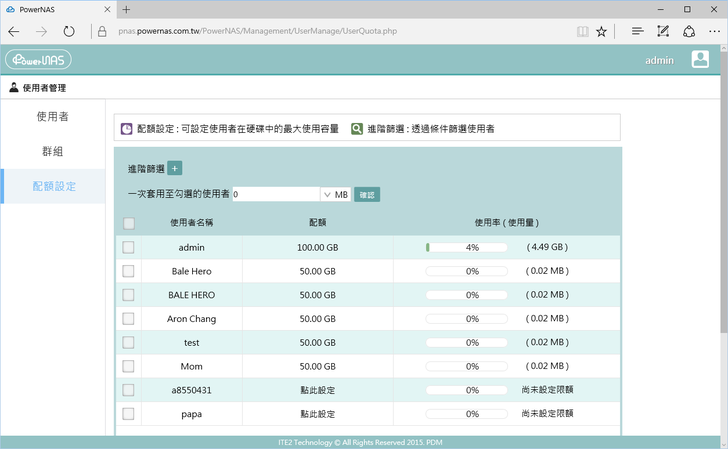Viewport: 728px width, 449px height.
Task: Refresh the browser page
Action: click(x=68, y=31)
